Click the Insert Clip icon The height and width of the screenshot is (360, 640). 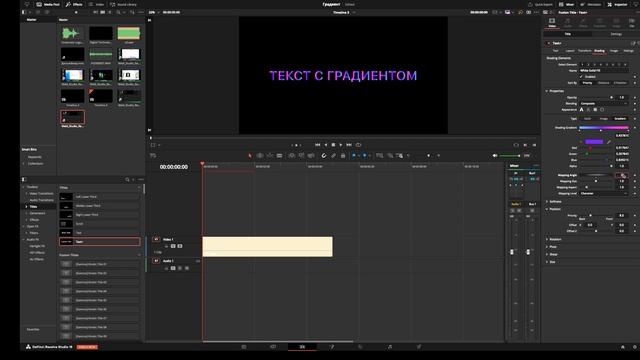(x=291, y=156)
